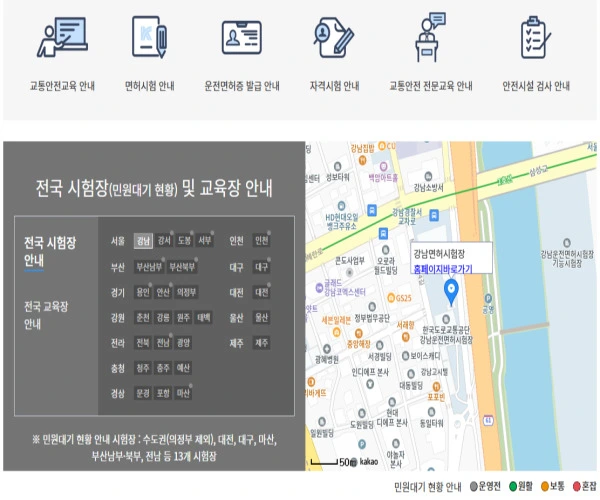The height and width of the screenshot is (500, 600).
Task: Click the 안전시설 검사 안내 label
Action: point(536,86)
